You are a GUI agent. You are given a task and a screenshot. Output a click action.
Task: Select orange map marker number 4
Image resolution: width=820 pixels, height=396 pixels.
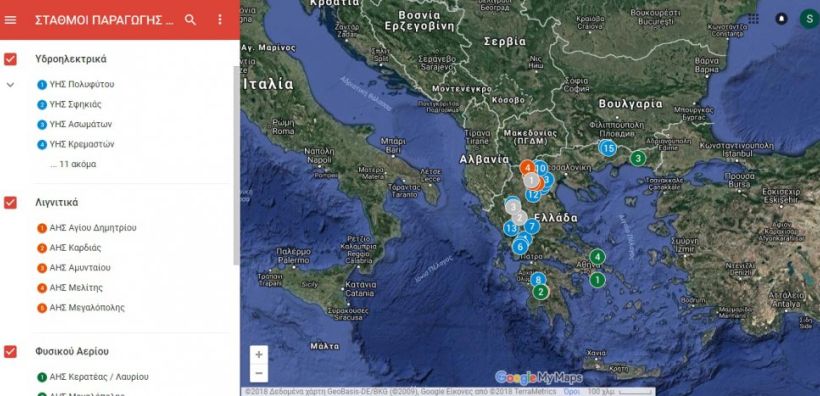(527, 168)
